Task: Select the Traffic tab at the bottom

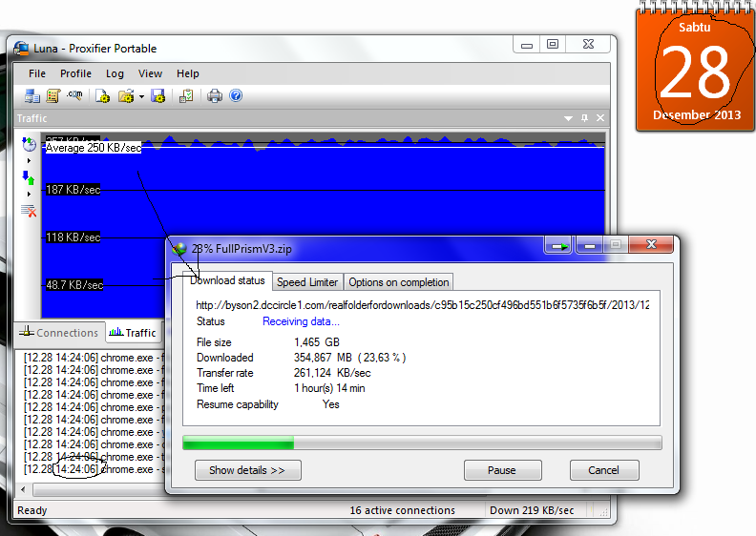Action: tap(133, 333)
